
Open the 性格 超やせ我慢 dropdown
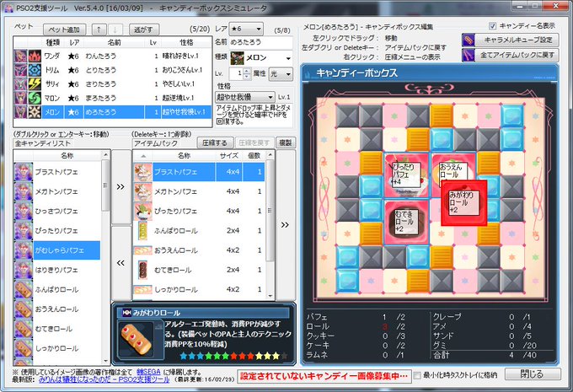tap(245, 97)
